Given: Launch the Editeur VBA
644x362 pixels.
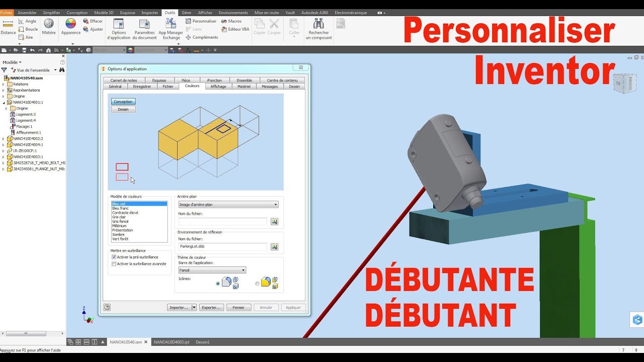Looking at the screenshot, I should (x=235, y=29).
